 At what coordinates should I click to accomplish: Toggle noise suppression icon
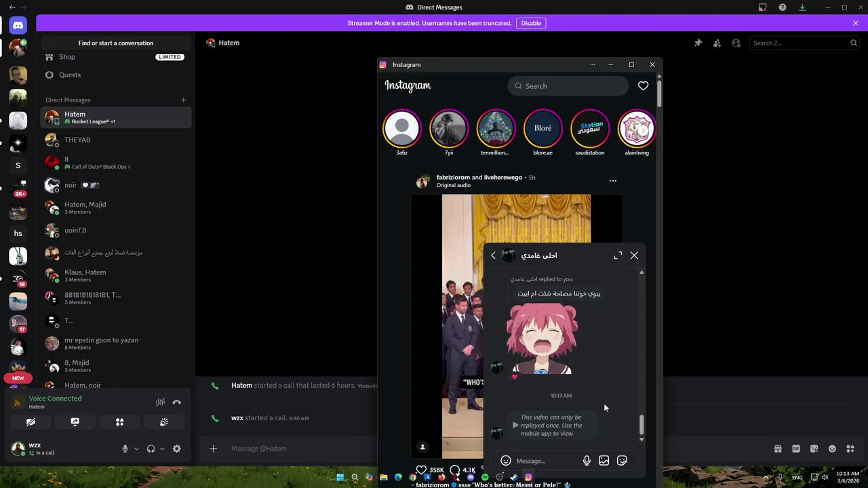[x=160, y=402]
